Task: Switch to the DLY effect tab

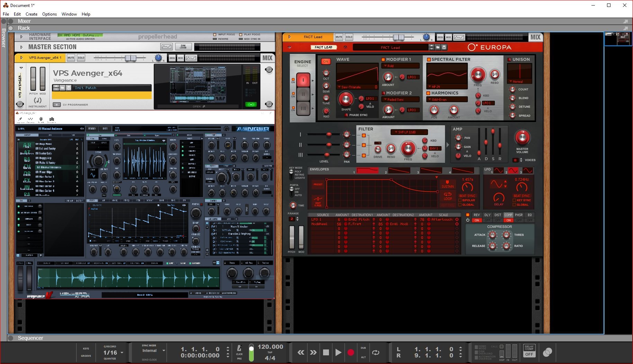Action: pos(487,215)
